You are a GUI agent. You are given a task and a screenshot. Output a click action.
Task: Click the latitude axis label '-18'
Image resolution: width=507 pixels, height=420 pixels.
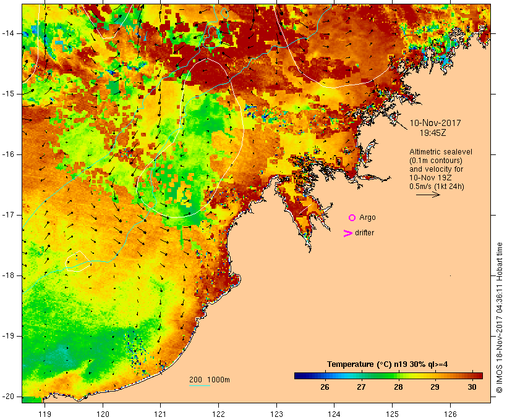pyautogui.click(x=8, y=275)
